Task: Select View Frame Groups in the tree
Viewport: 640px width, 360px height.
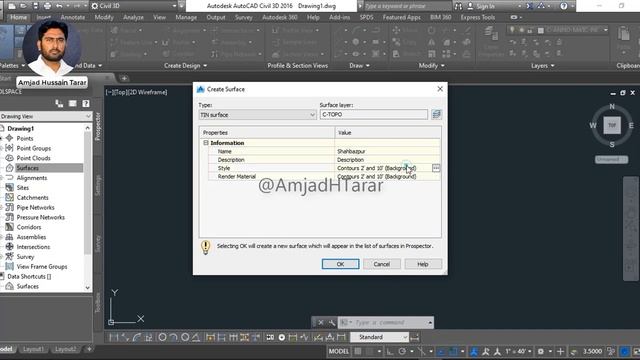Action: pyautogui.click(x=42, y=267)
